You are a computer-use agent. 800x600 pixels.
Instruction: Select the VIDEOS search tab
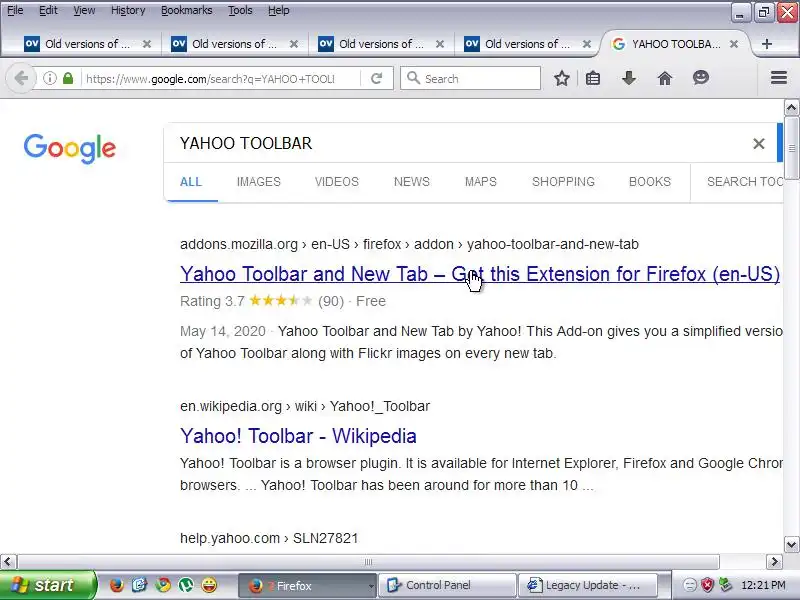point(337,182)
